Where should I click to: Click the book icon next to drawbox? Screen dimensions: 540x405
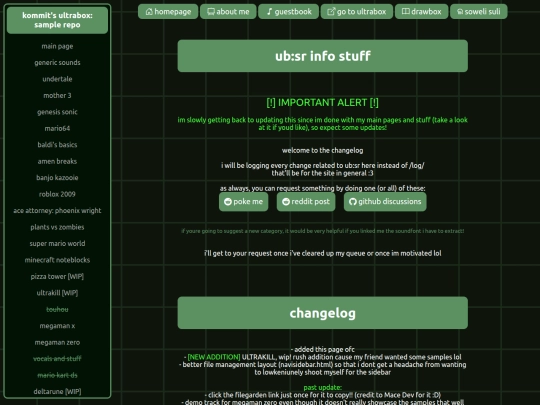pyautogui.click(x=406, y=12)
